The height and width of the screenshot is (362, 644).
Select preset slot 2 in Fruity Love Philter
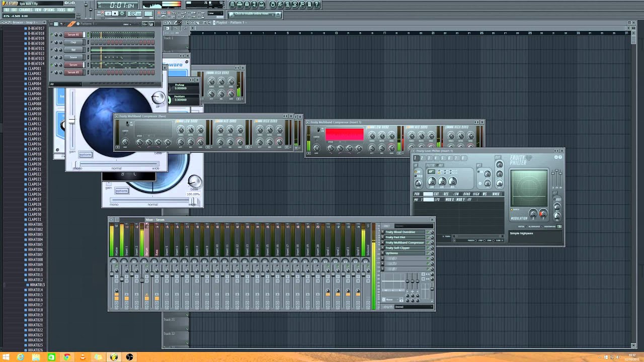[423, 158]
